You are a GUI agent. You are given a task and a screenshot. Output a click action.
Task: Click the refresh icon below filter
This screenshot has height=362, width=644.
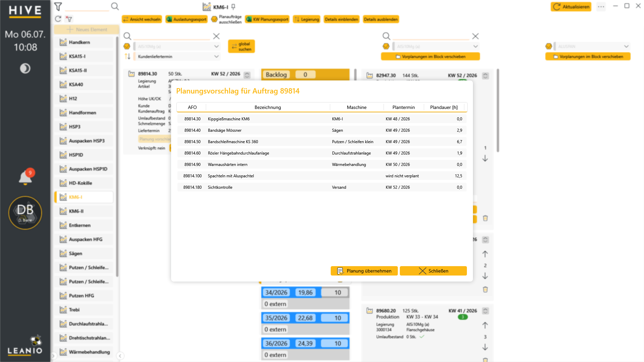tap(58, 19)
